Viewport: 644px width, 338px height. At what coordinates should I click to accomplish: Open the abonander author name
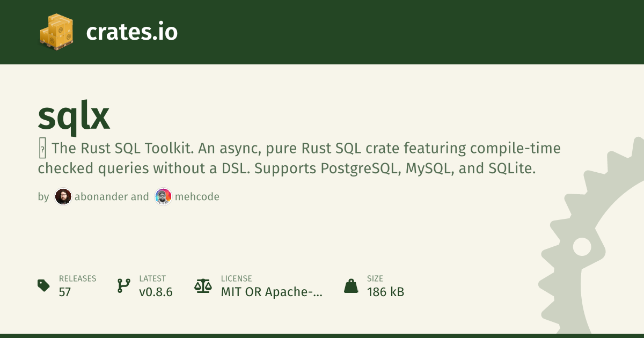101,197
